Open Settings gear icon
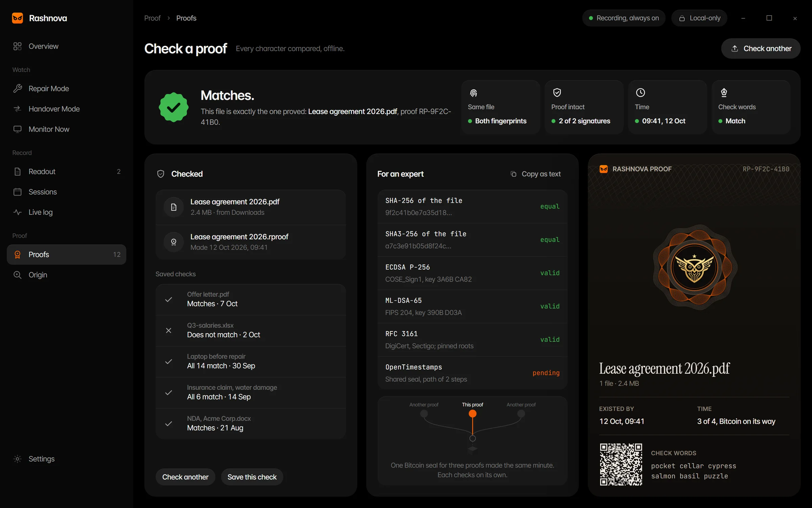This screenshot has height=508, width=812. [x=17, y=459]
